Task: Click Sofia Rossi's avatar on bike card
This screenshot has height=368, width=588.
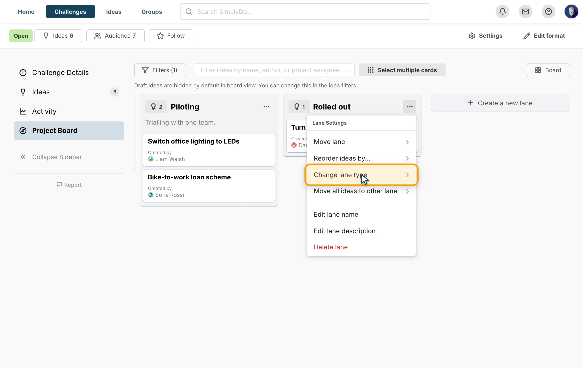Action: point(151,195)
